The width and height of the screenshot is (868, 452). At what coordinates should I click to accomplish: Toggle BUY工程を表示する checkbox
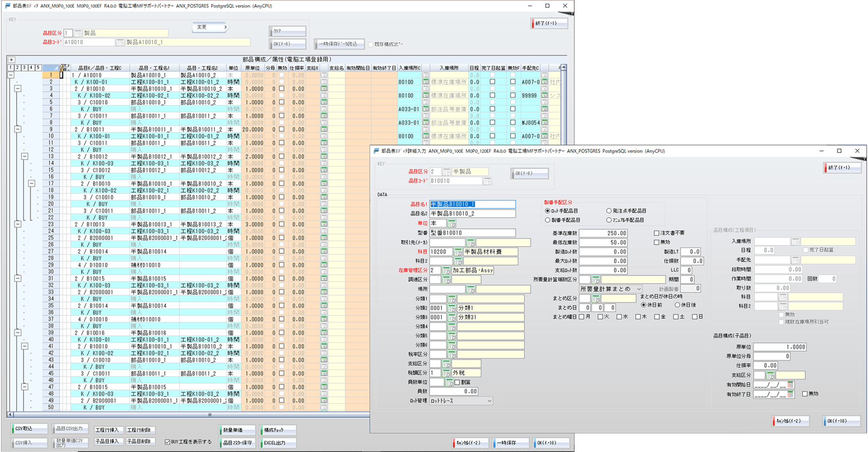pos(167,442)
